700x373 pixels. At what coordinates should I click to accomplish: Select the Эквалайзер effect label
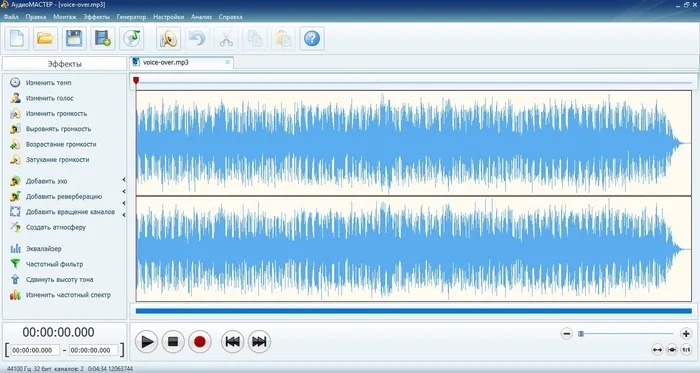pos(43,249)
